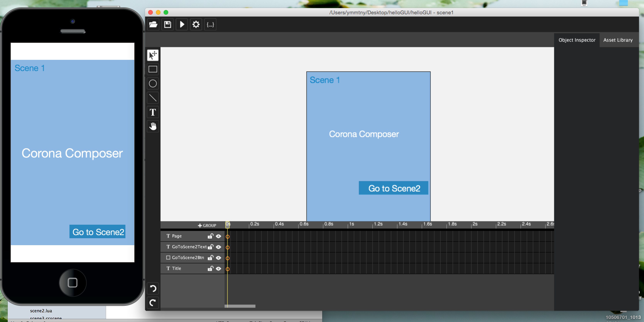Select the Title layer row
Viewport: 644px width, 322px height.
click(193, 268)
